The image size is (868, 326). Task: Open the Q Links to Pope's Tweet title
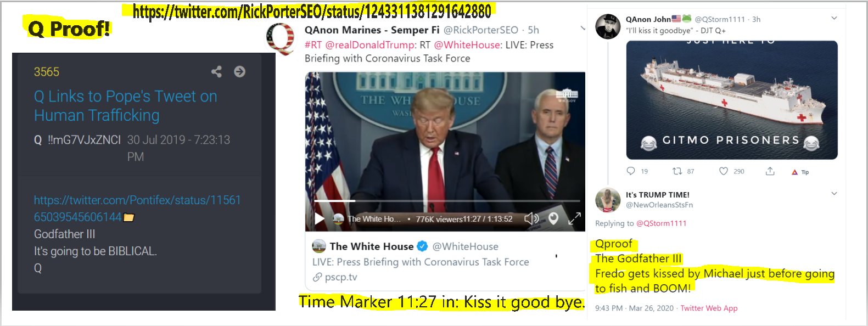[x=126, y=106]
